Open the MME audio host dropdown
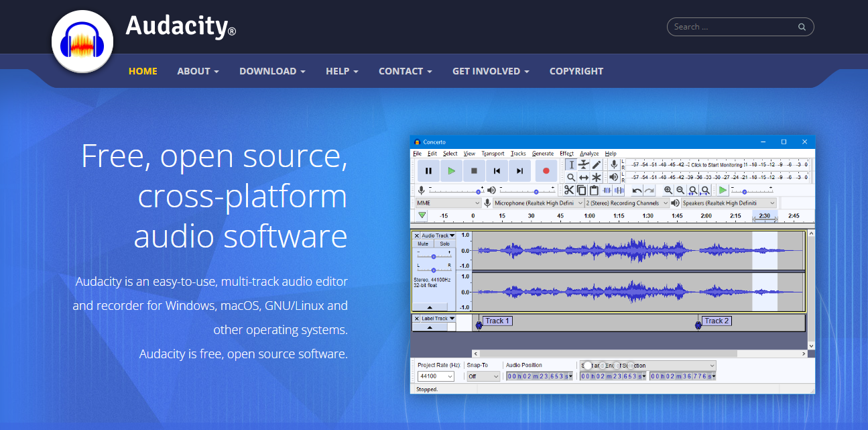 [x=448, y=203]
